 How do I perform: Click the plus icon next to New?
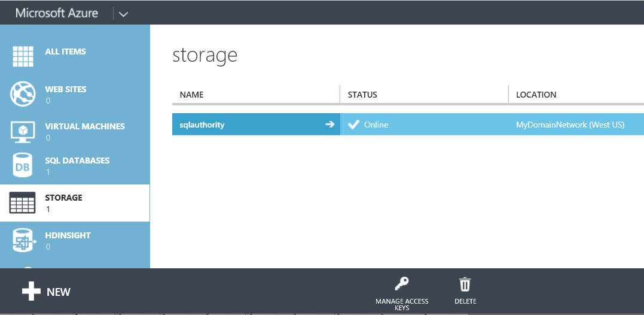31,292
